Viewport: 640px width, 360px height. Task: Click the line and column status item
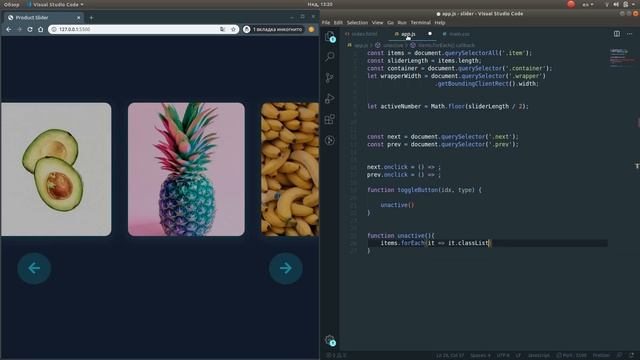tap(450, 356)
